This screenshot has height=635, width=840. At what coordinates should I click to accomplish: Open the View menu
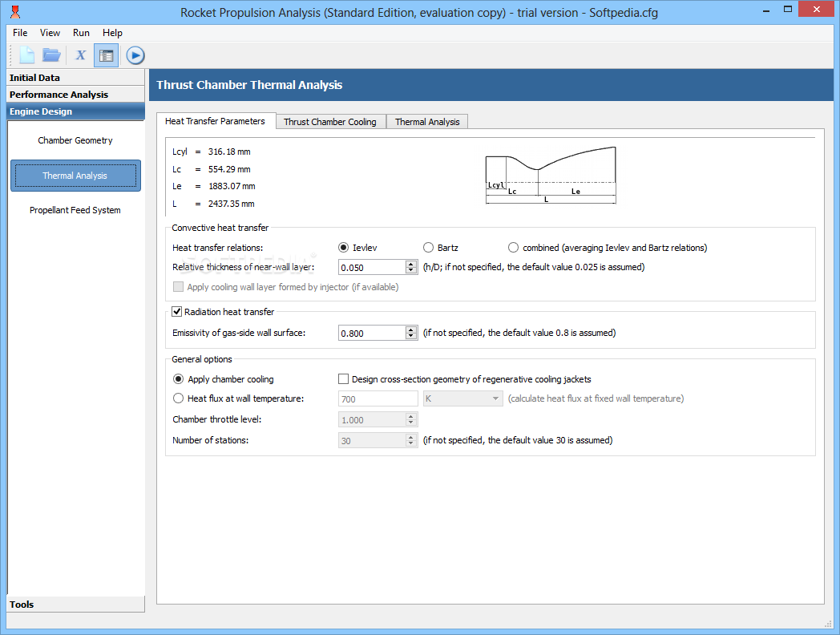[x=50, y=33]
